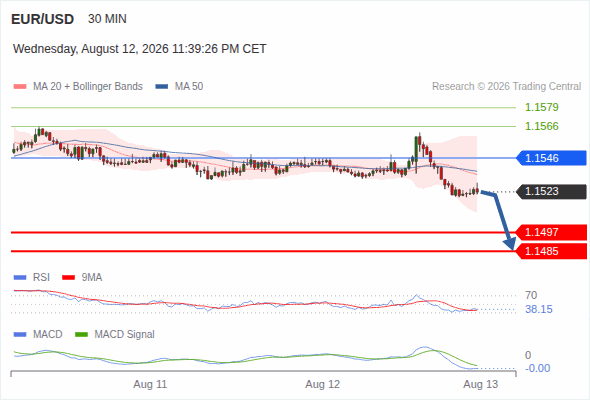Select the 1.1523 current price tag

pyautogui.click(x=551, y=191)
